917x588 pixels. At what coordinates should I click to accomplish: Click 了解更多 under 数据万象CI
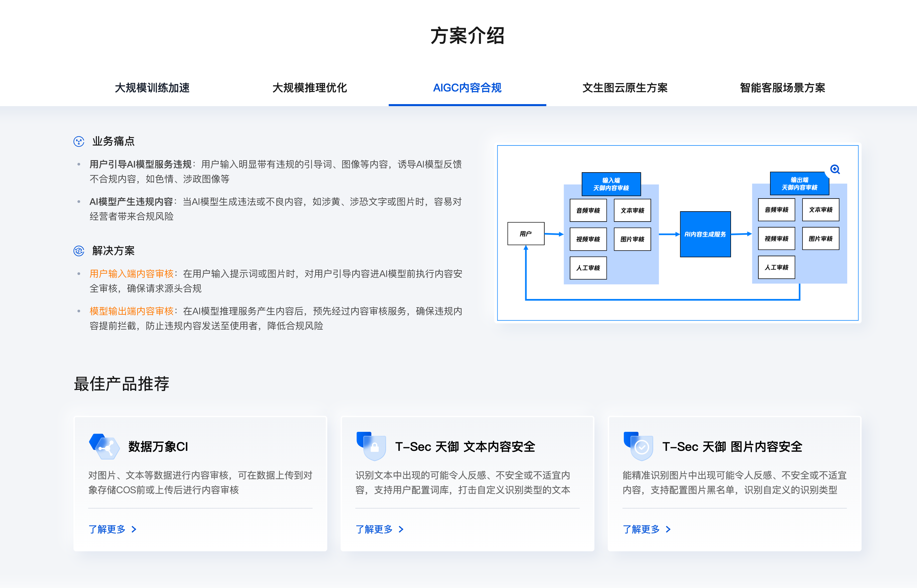pos(107,529)
